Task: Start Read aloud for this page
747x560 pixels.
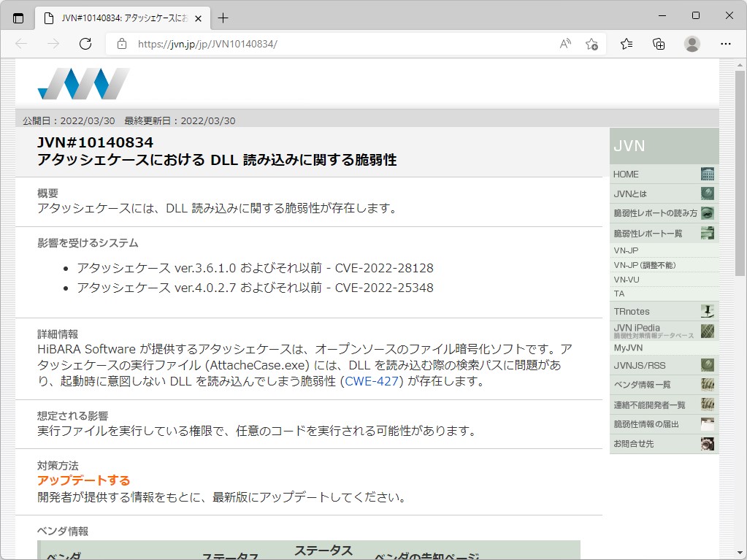Action: (x=564, y=44)
